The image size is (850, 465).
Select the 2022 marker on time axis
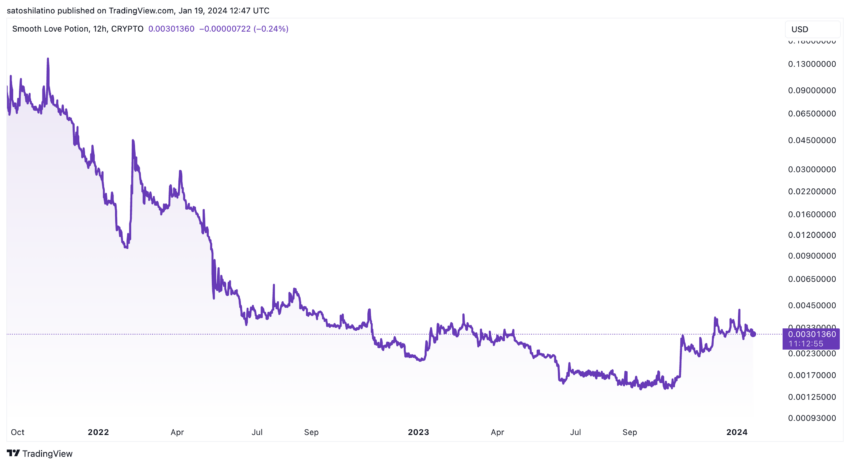pos(98,432)
